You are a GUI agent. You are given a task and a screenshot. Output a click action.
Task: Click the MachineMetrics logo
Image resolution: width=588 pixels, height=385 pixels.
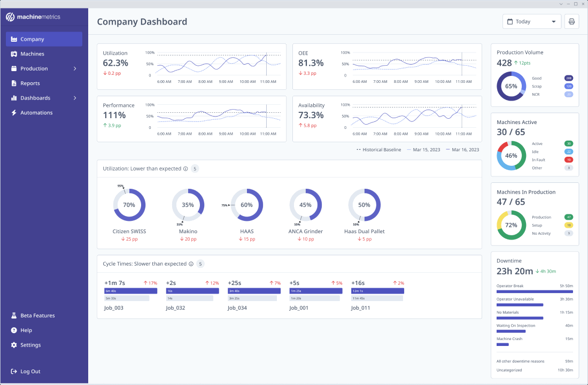pos(33,17)
